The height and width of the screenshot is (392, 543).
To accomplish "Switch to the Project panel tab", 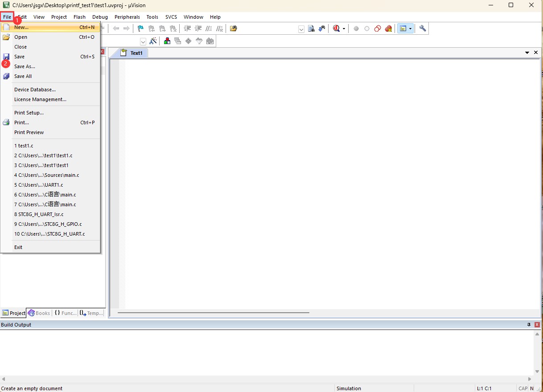I will [13, 313].
